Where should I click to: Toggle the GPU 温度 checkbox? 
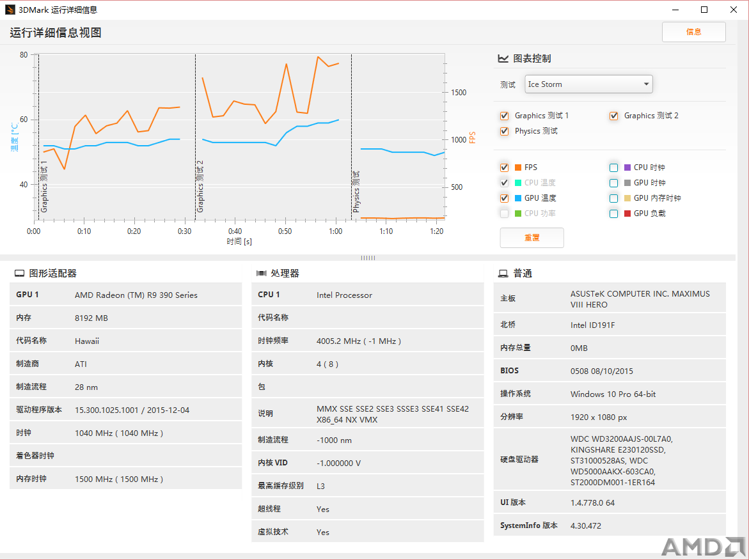click(505, 198)
